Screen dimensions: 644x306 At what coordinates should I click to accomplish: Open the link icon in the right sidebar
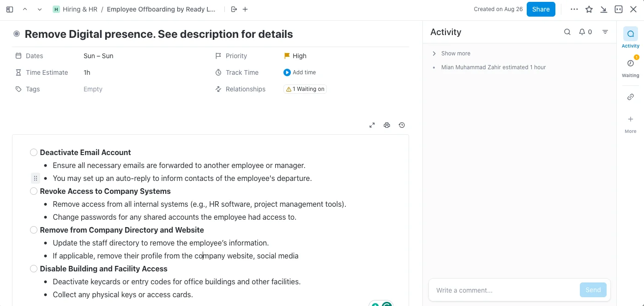coord(631,97)
